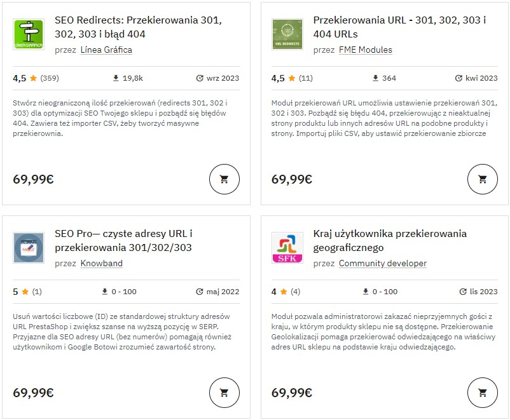This screenshot has width=510, height=420.
Task: Open Przekierowania URL 301, 302 title
Action: pos(399,27)
